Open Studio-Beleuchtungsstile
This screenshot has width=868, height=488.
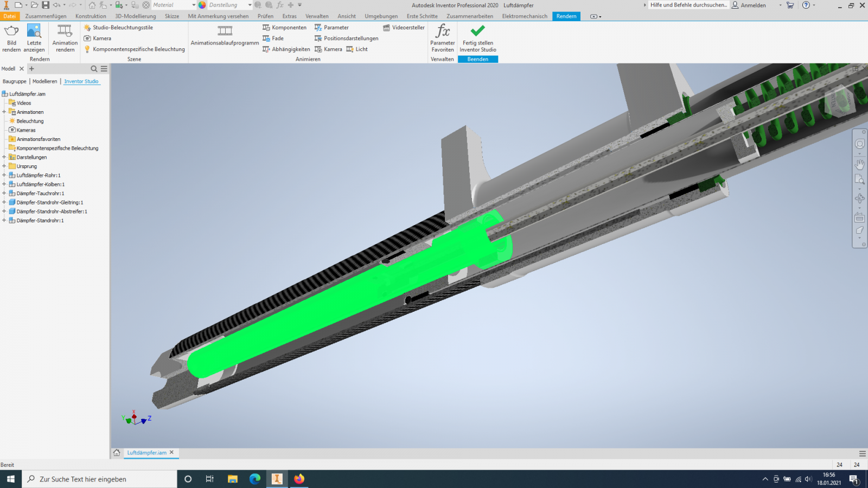pos(118,28)
